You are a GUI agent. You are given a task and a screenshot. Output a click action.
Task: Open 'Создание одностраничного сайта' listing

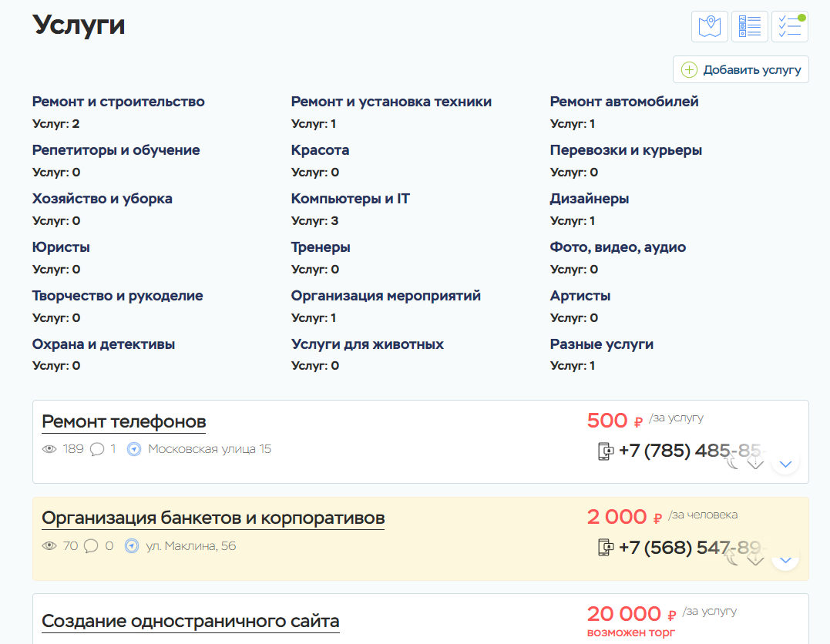(190, 621)
